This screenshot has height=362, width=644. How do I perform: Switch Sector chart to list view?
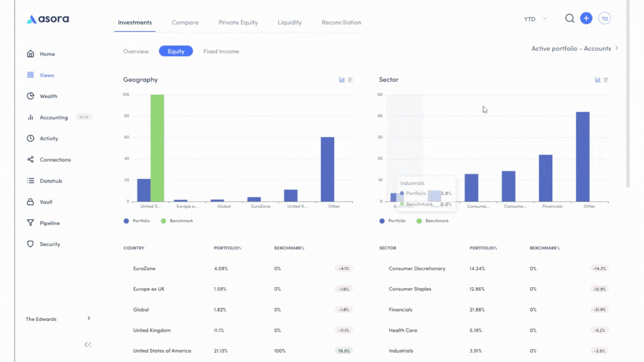point(607,80)
